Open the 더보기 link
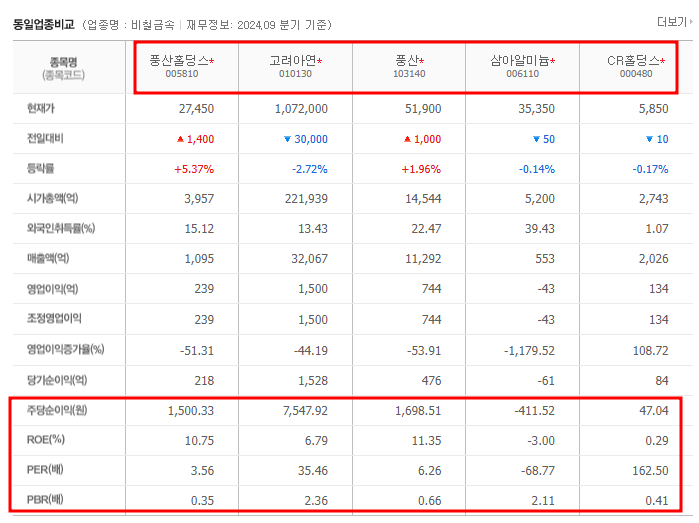This screenshot has width=699, height=523. pyautogui.click(x=675, y=21)
